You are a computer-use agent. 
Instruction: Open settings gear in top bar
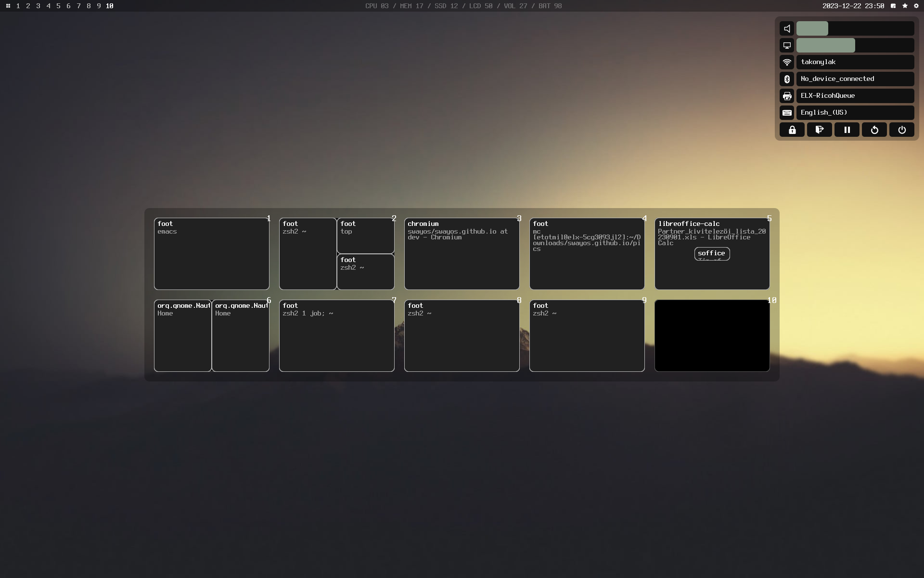coord(916,6)
